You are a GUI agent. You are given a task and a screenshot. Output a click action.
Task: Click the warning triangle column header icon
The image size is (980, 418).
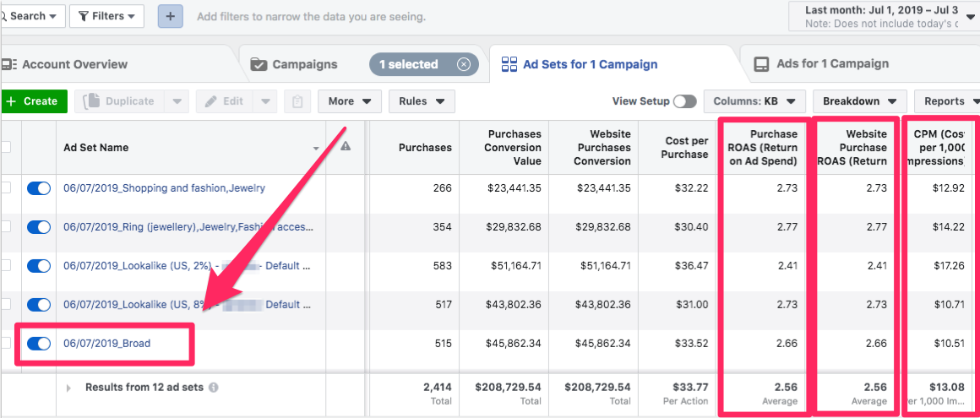tap(346, 146)
